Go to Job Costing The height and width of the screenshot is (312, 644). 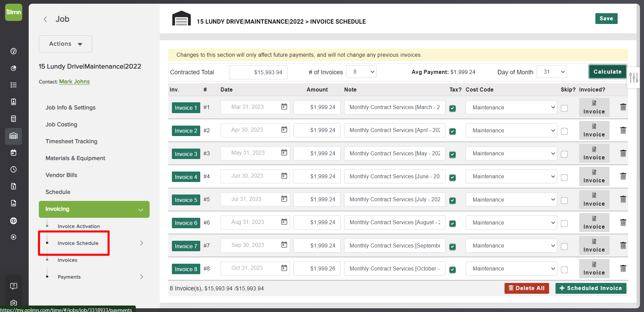pos(61,124)
